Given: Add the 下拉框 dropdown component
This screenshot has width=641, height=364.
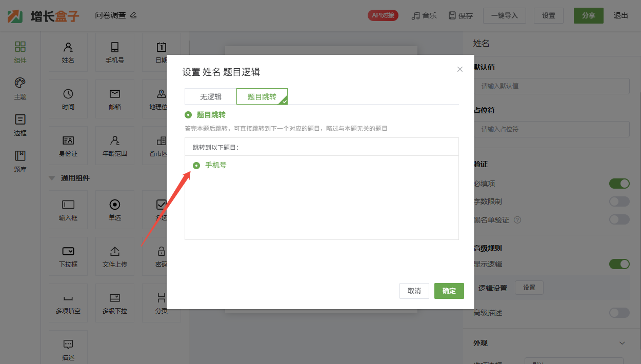Looking at the screenshot, I should click(68, 256).
